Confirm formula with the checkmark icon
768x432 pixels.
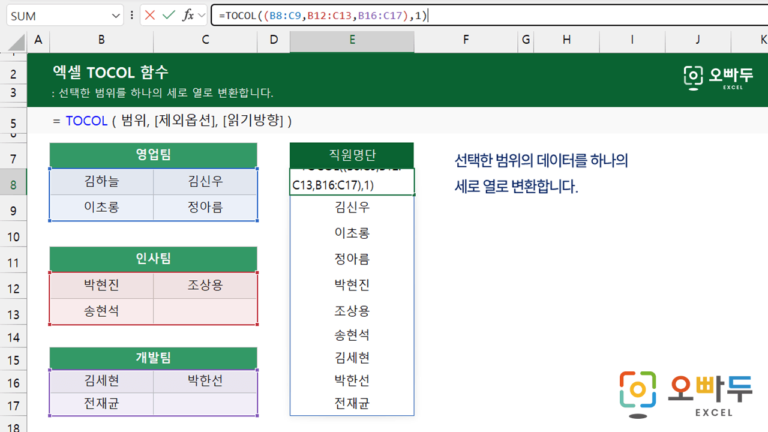pyautogui.click(x=168, y=15)
